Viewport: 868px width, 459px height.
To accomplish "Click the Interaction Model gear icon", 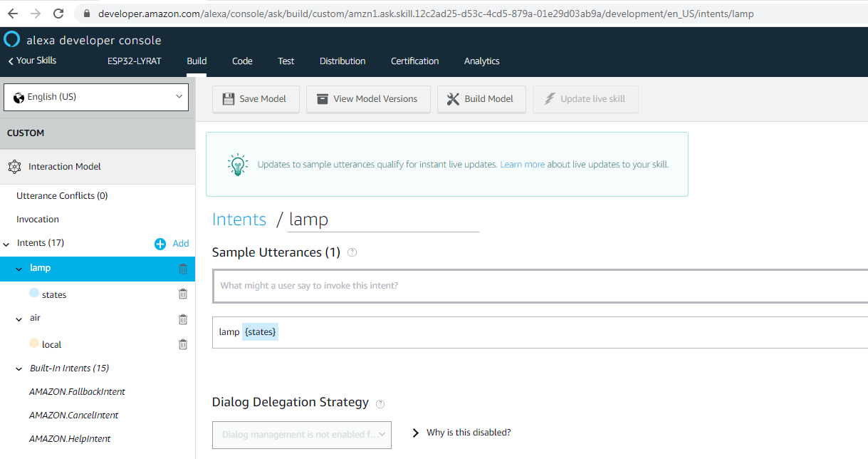I will click(14, 167).
